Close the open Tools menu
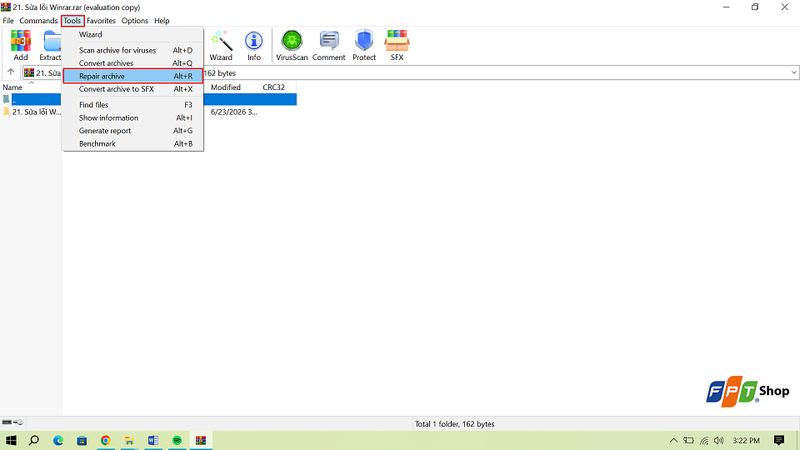Viewport: 800px width, 450px height. pos(72,20)
